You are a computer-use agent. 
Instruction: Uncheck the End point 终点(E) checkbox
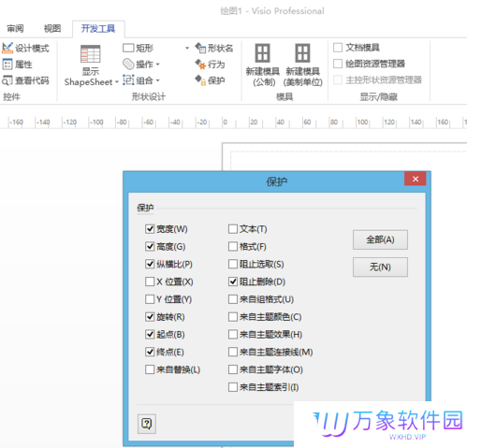click(150, 352)
